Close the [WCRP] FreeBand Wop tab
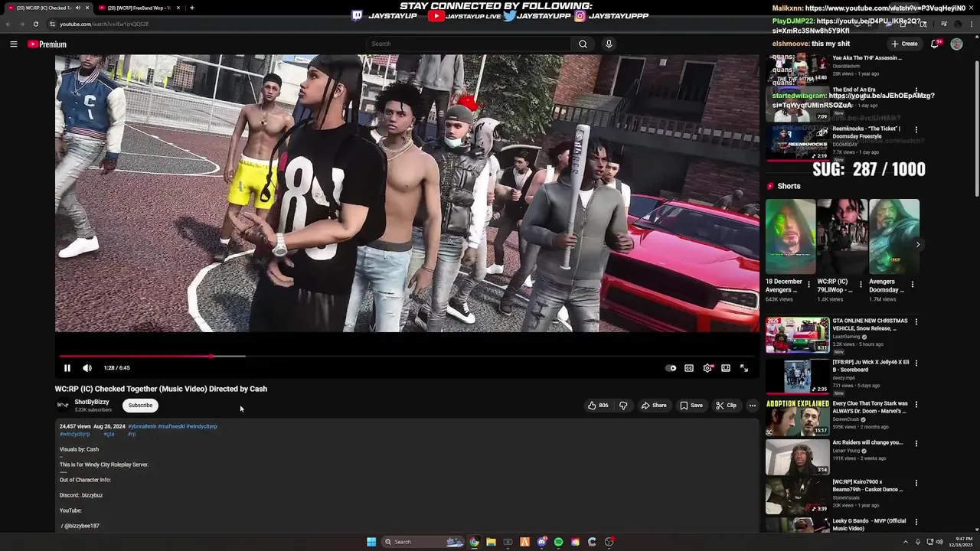Viewport: 980px width, 551px height. pos(178,8)
